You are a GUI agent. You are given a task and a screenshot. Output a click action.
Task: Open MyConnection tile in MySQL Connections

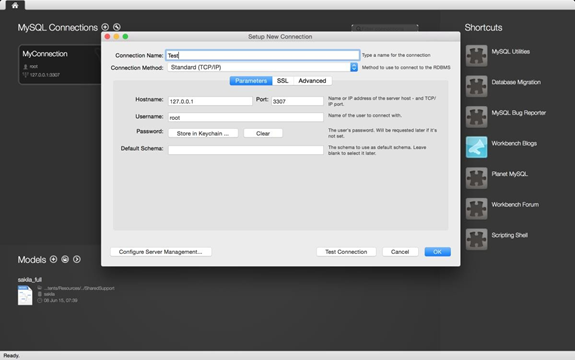[60, 65]
